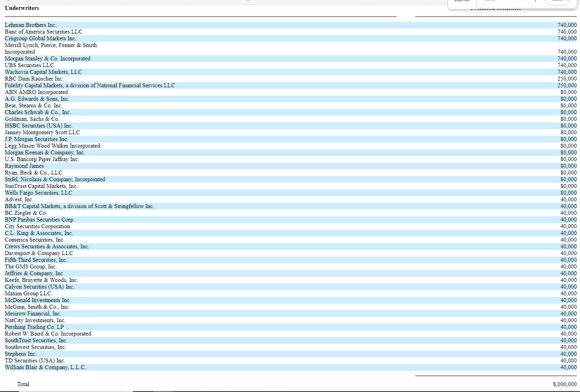Select Pershing Trading Co. LP
This screenshot has width=580, height=392.
34,327
